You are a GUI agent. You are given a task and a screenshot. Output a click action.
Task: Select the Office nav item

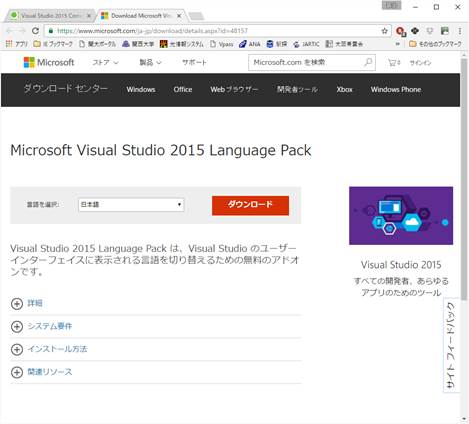tap(183, 89)
